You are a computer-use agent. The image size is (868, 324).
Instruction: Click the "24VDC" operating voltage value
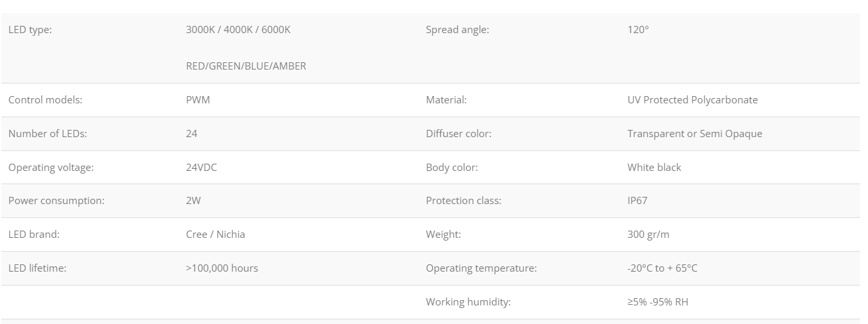(x=202, y=168)
